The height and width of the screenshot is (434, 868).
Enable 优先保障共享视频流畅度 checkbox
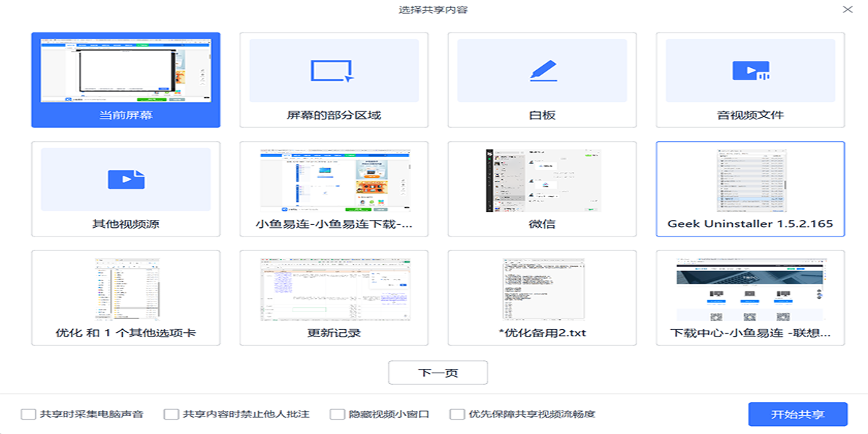[456, 414]
